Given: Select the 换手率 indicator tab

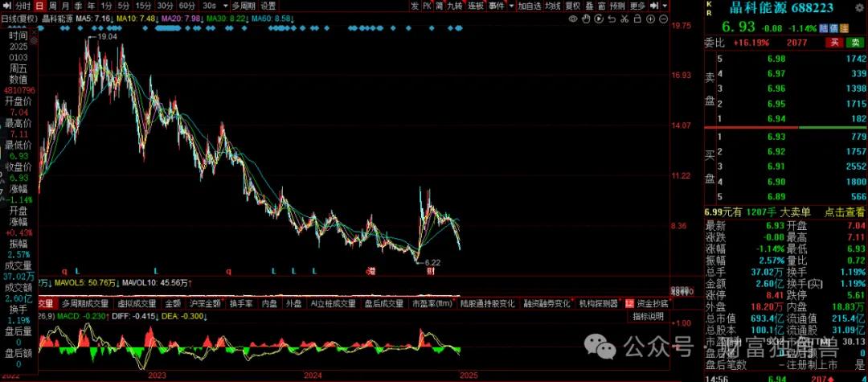Looking at the screenshot, I should (x=241, y=303).
